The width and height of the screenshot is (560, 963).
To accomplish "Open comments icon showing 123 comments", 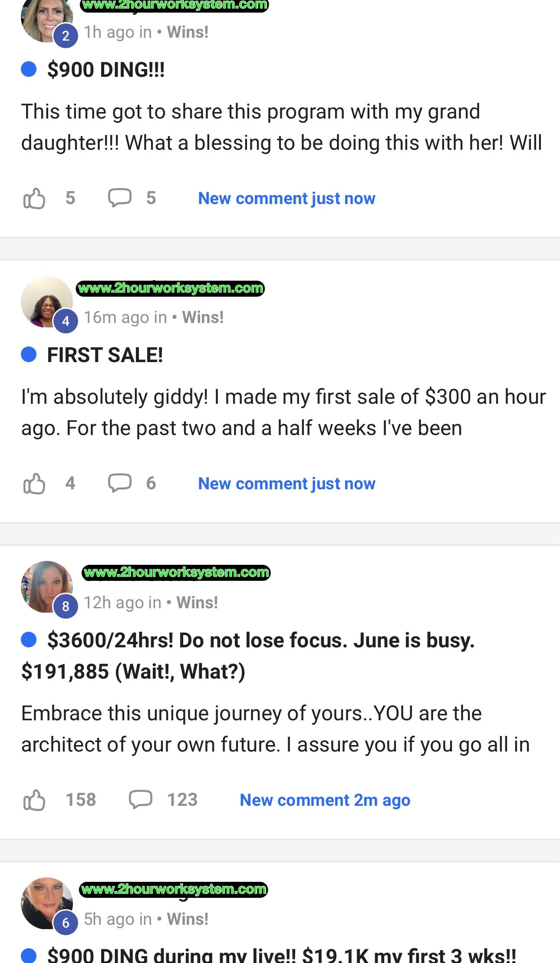I will [141, 800].
